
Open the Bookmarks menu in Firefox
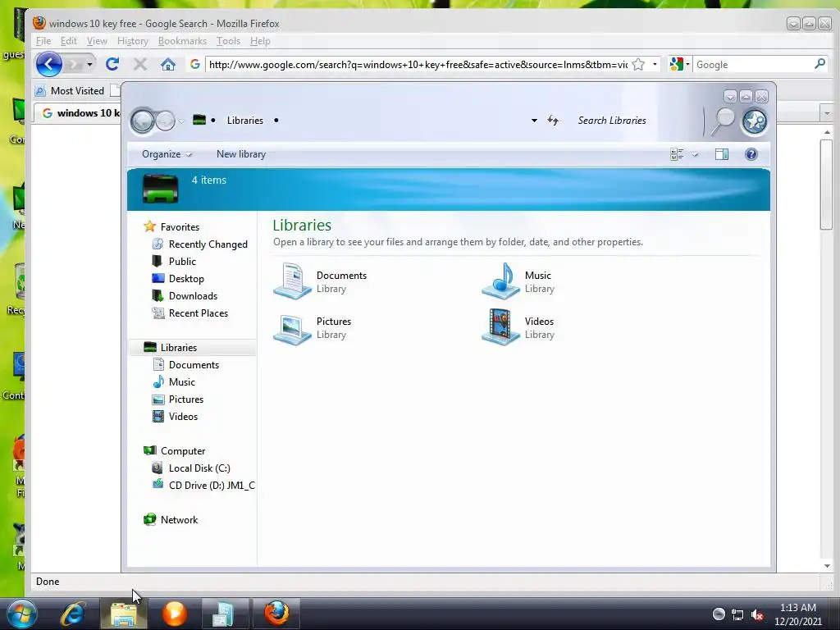(x=182, y=41)
